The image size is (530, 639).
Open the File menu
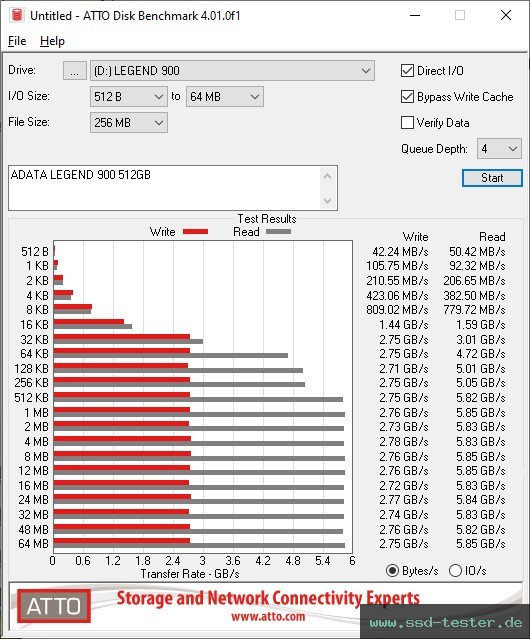pyautogui.click(x=17, y=41)
